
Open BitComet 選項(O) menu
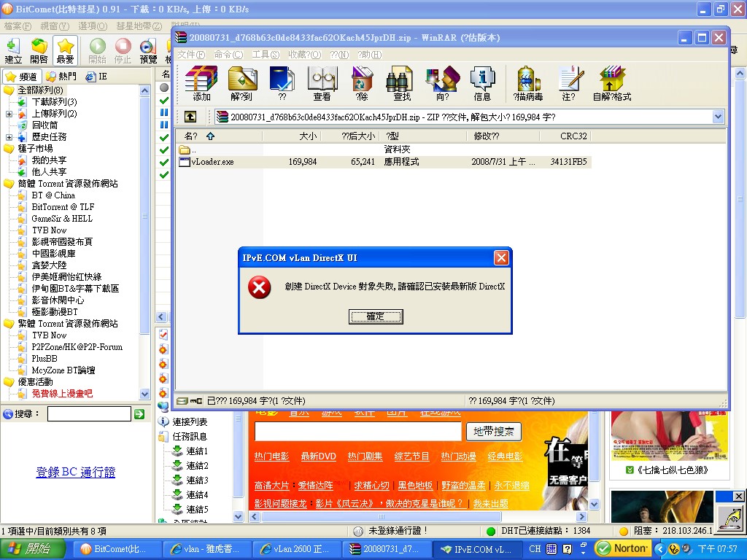pos(93,26)
